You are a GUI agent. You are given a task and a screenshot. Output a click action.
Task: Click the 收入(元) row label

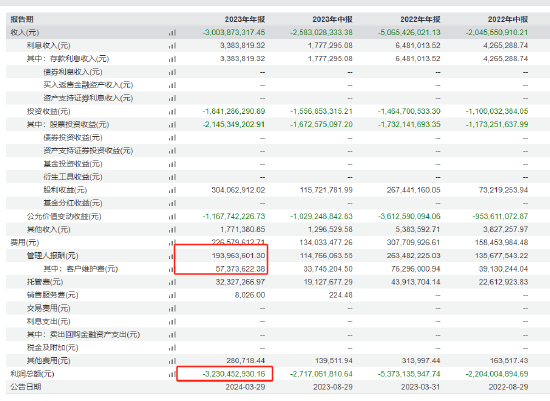click(x=25, y=33)
